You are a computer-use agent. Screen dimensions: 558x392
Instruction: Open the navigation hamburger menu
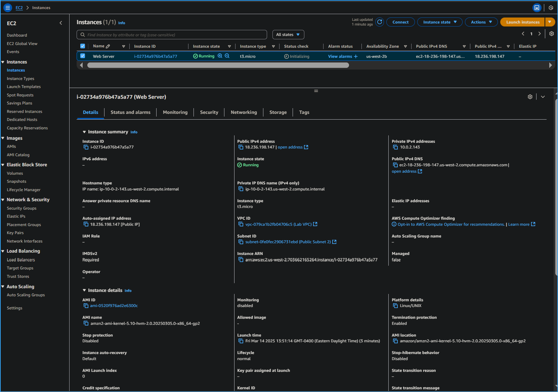pyautogui.click(x=7, y=7)
